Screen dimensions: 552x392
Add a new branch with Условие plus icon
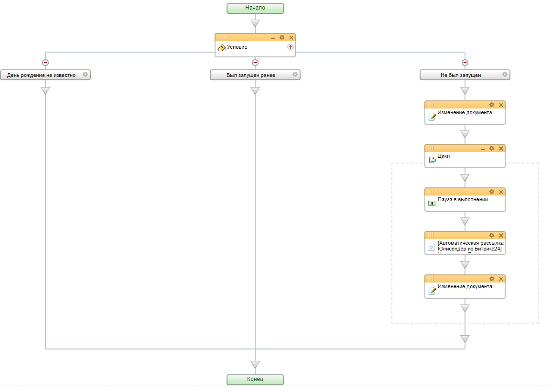pos(290,47)
